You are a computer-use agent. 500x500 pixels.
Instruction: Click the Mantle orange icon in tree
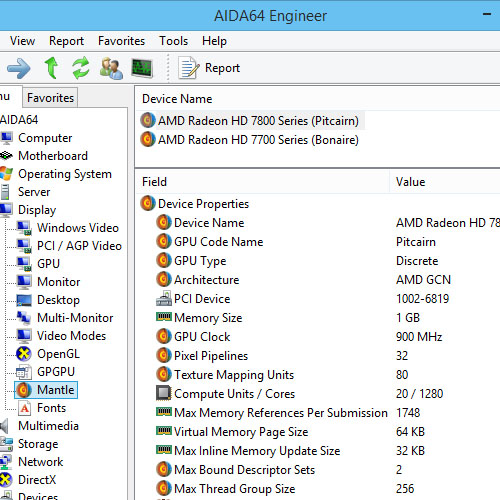coord(24,390)
